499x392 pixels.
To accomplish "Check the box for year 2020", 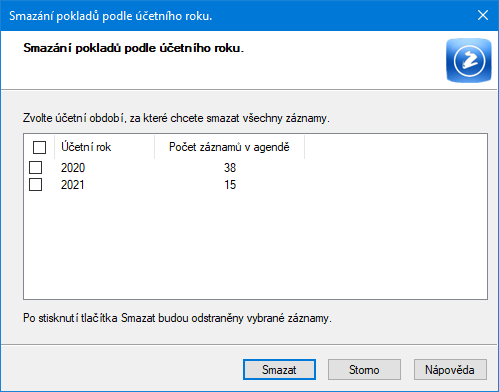I will (35, 168).
